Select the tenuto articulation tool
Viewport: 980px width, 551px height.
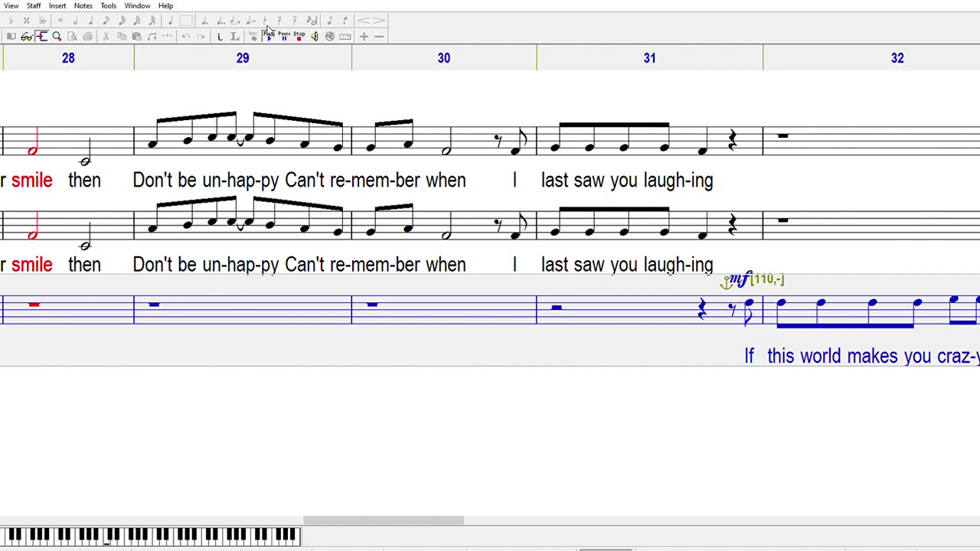point(279,21)
